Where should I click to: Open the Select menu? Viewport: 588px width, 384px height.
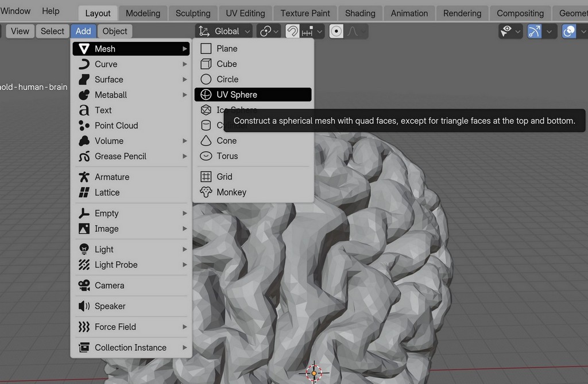pos(52,31)
